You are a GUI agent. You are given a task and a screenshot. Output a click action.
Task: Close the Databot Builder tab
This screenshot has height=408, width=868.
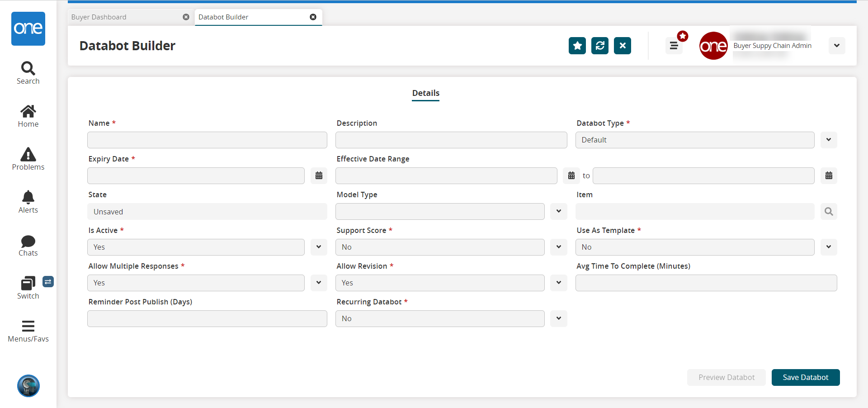coord(313,17)
